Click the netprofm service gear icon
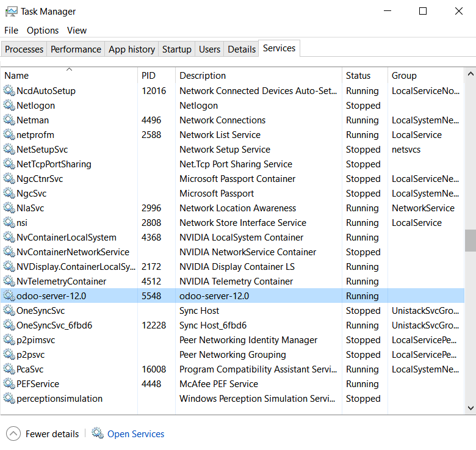This screenshot has height=450, width=476. [x=9, y=134]
